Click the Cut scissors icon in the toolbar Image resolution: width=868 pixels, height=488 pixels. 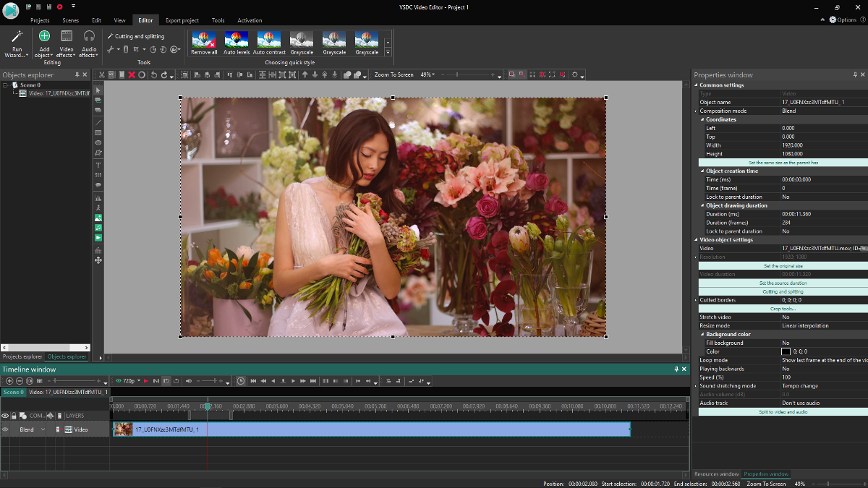[x=102, y=74]
